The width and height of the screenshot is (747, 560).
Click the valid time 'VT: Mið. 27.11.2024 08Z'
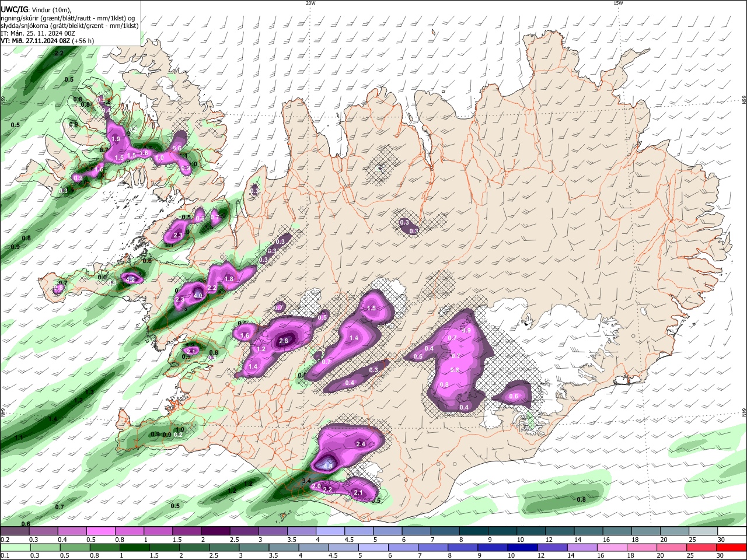point(36,41)
